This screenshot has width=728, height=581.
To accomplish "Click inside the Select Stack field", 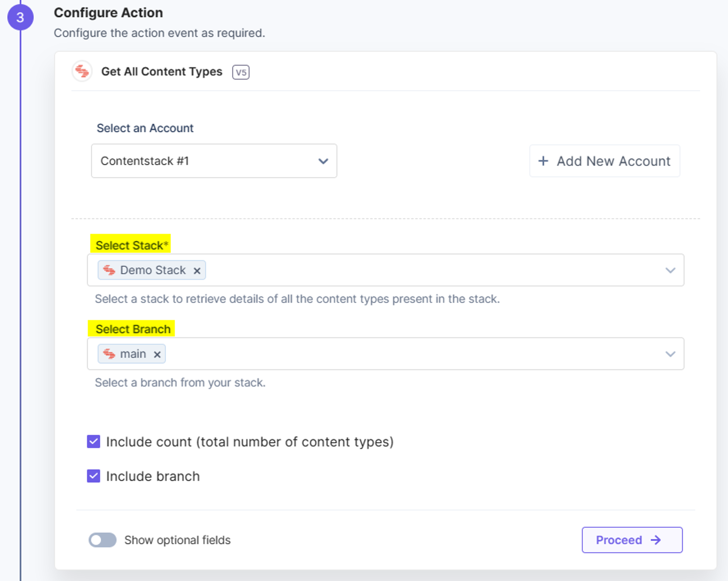I will 386,270.
